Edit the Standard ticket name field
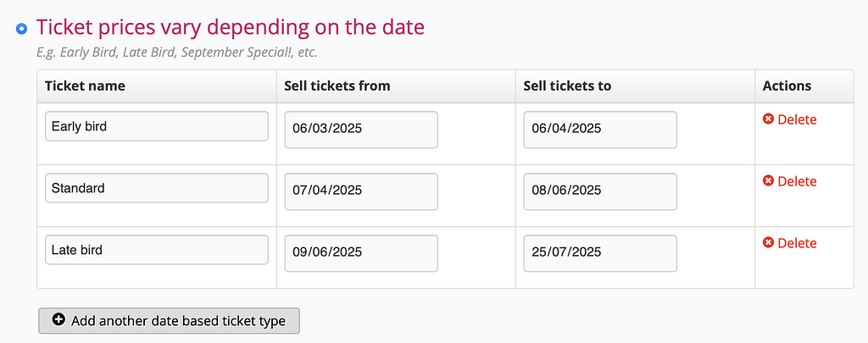Screen dimensions: 868x343 [x=157, y=188]
